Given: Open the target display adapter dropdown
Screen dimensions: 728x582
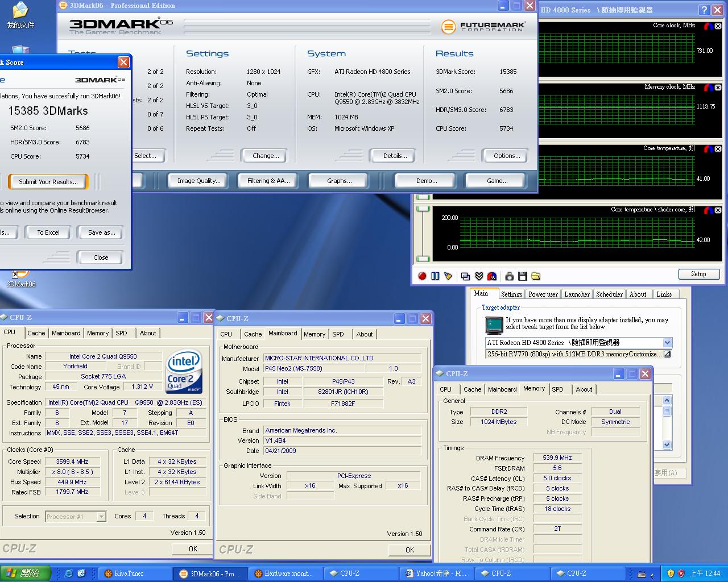Looking at the screenshot, I should (667, 343).
